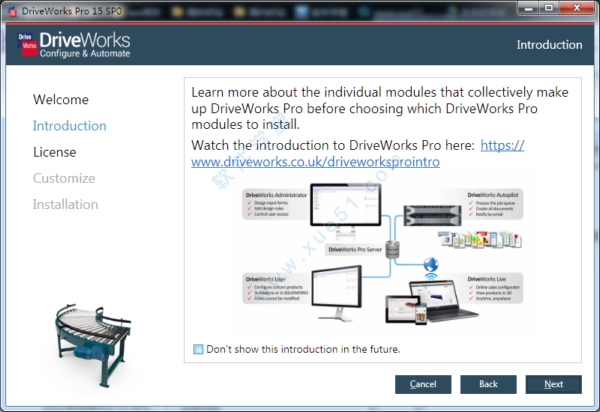Click the DriveWorks Pro title bar icon
Screen dimensions: 600x412
tap(12, 11)
